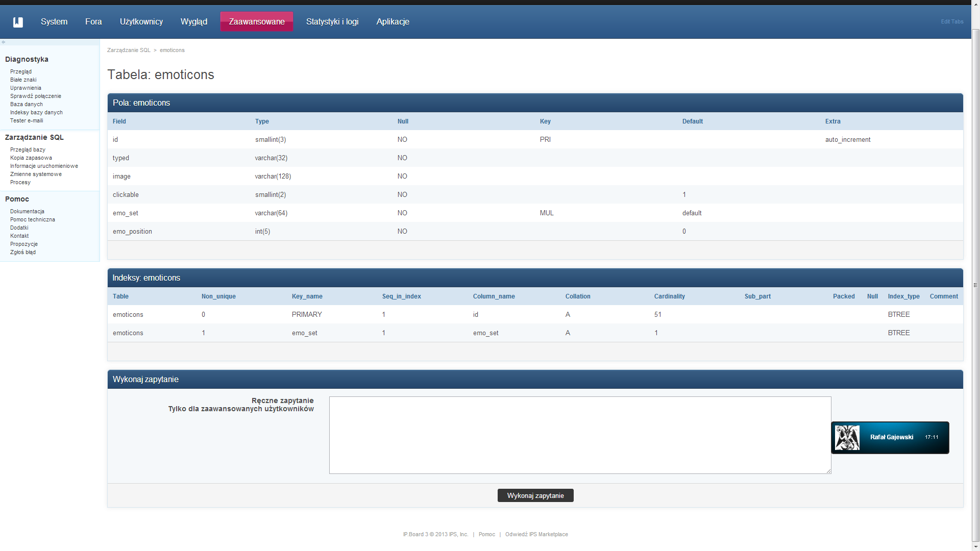The image size is (980, 551).
Task: Open the Tester e-maili link
Action: point(27,121)
